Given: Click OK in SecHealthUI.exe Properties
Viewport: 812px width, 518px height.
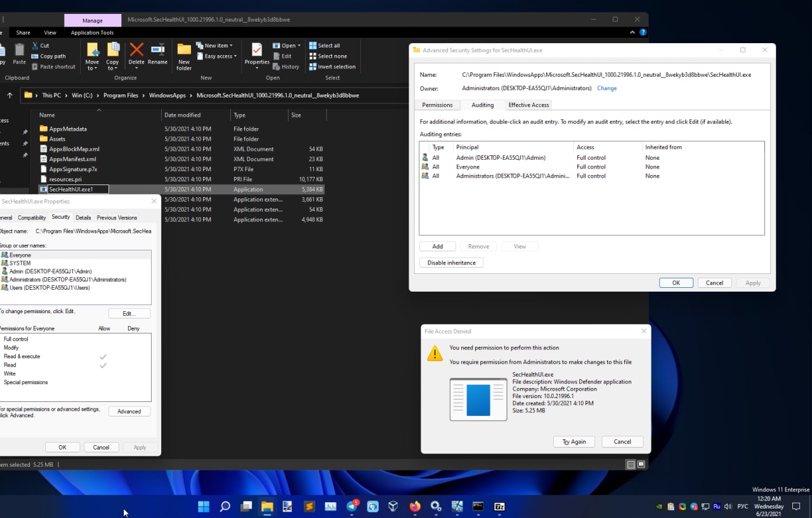Looking at the screenshot, I should tap(63, 447).
